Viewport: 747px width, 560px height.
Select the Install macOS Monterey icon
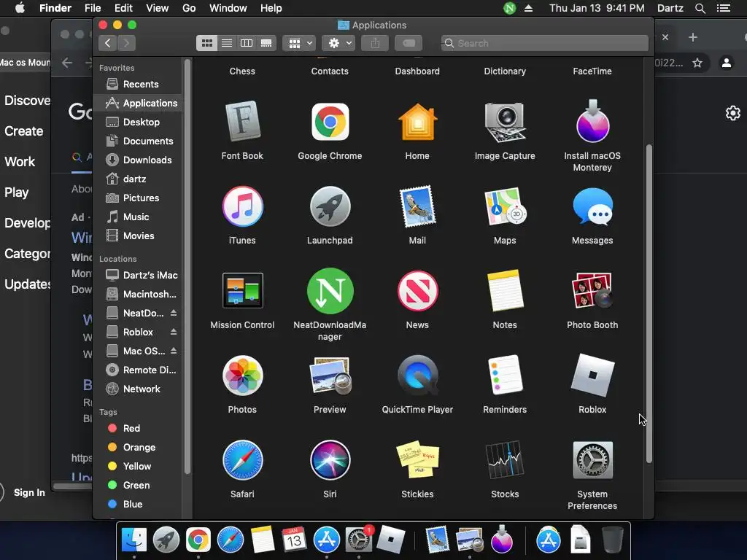click(x=592, y=122)
